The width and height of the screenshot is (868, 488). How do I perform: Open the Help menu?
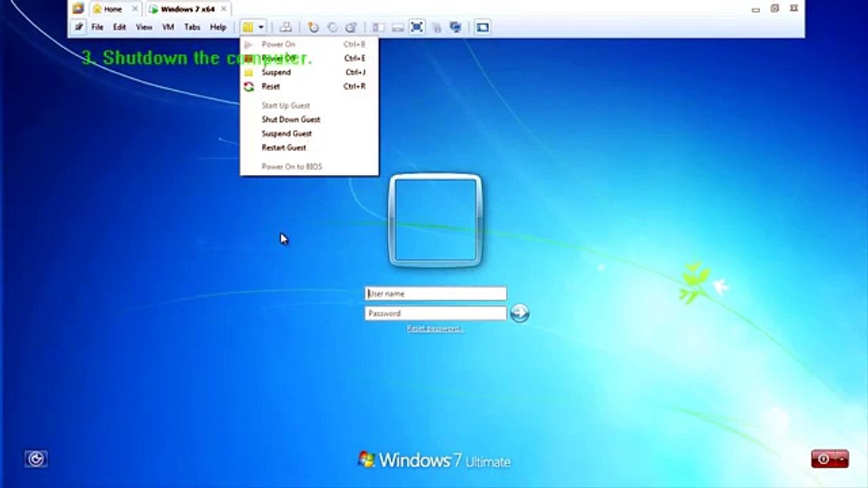pyautogui.click(x=218, y=27)
